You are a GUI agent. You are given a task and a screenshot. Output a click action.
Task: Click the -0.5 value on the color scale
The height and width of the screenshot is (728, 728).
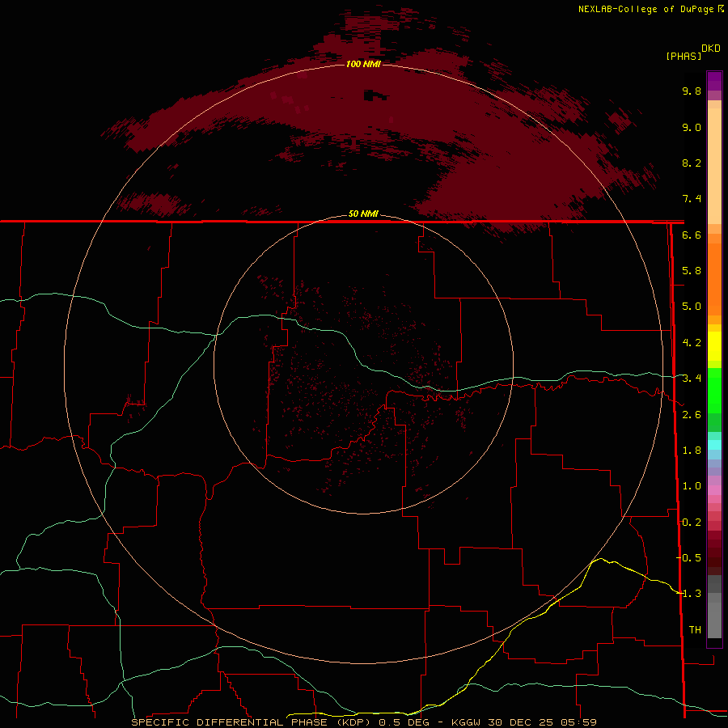pos(688,558)
